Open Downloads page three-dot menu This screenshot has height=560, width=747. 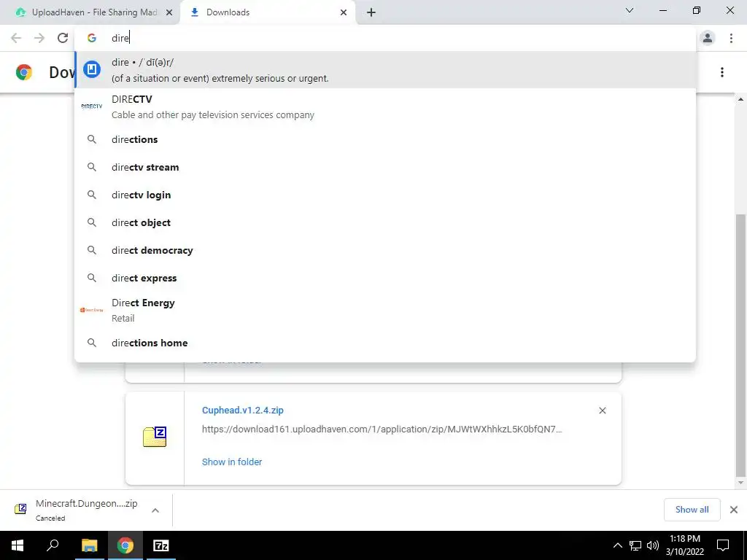tap(722, 72)
